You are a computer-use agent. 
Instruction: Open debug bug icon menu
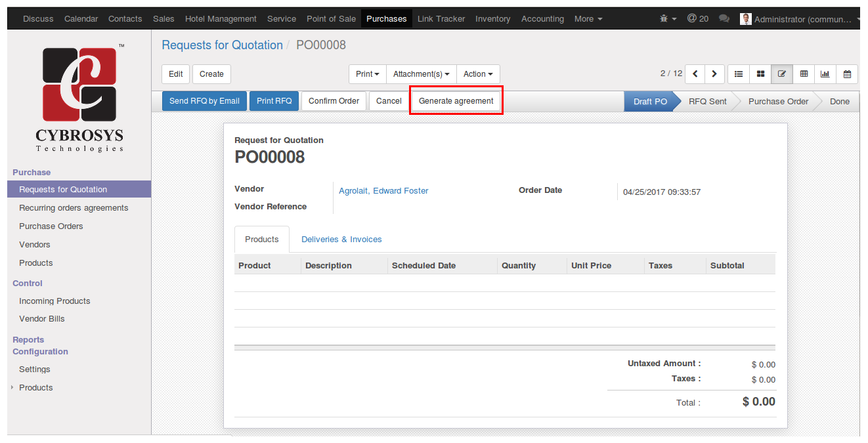(x=668, y=19)
